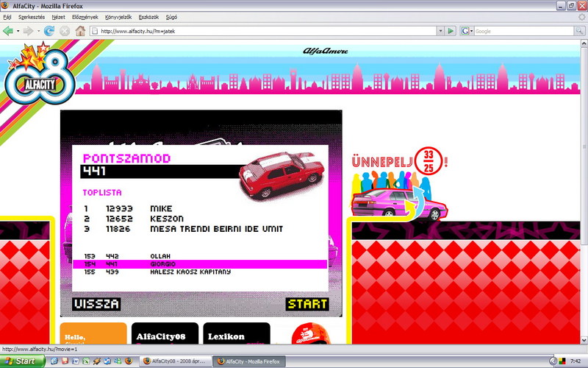Click the throbber activity icon in menu bar

click(x=581, y=17)
